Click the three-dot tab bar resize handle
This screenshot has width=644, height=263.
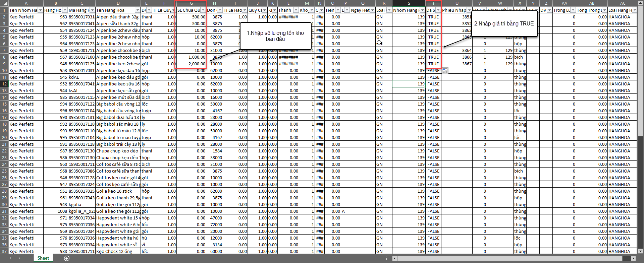point(387,258)
